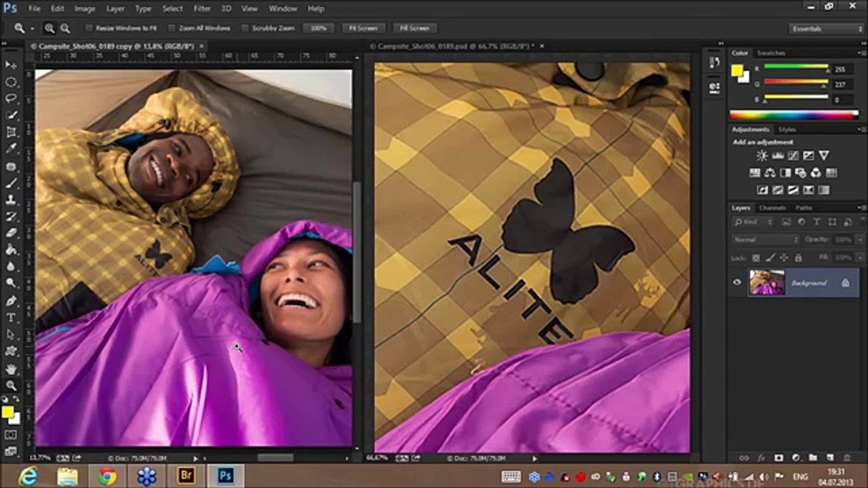Select the Brush tool
Viewport: 868px width, 488px height.
tap(11, 183)
